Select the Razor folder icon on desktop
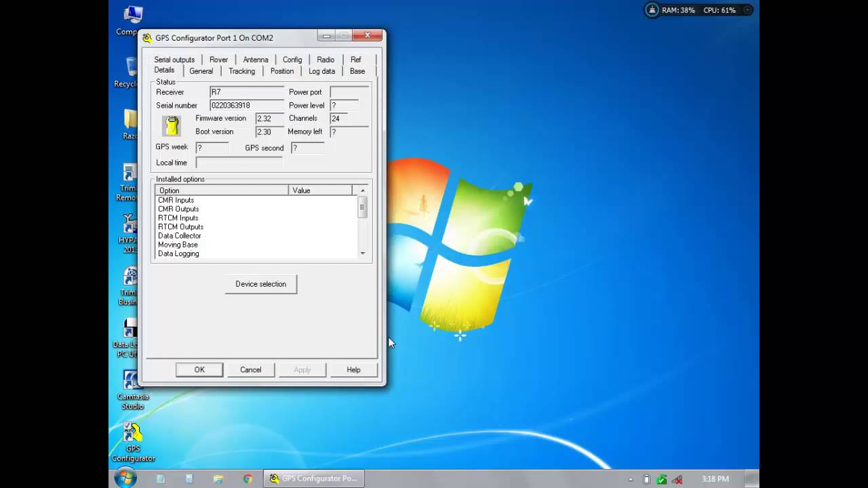The image size is (868, 488). (130, 125)
